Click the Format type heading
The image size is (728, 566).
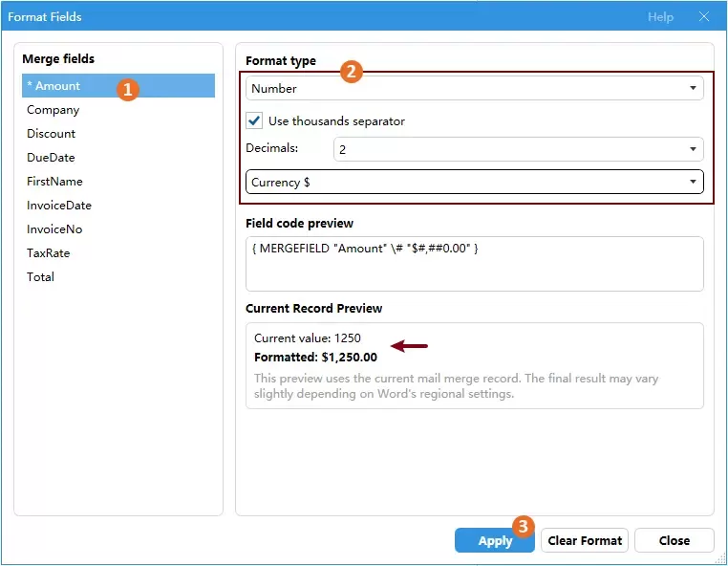click(281, 61)
